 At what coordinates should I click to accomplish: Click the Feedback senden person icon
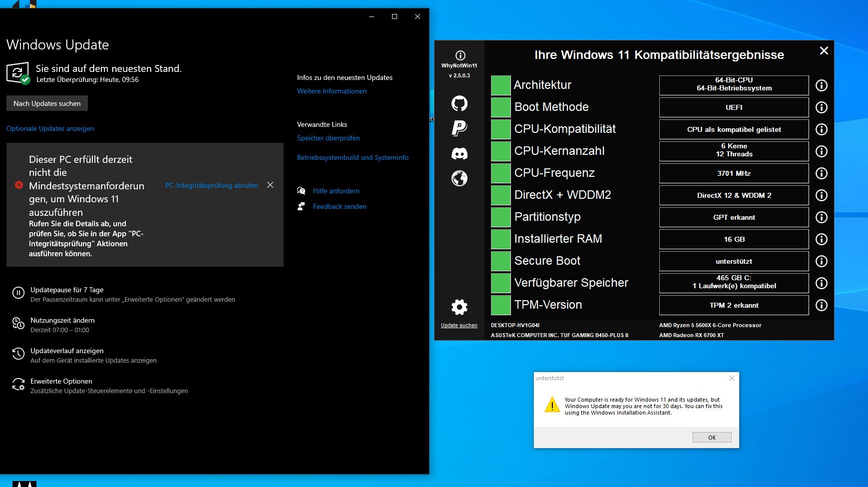(x=301, y=206)
